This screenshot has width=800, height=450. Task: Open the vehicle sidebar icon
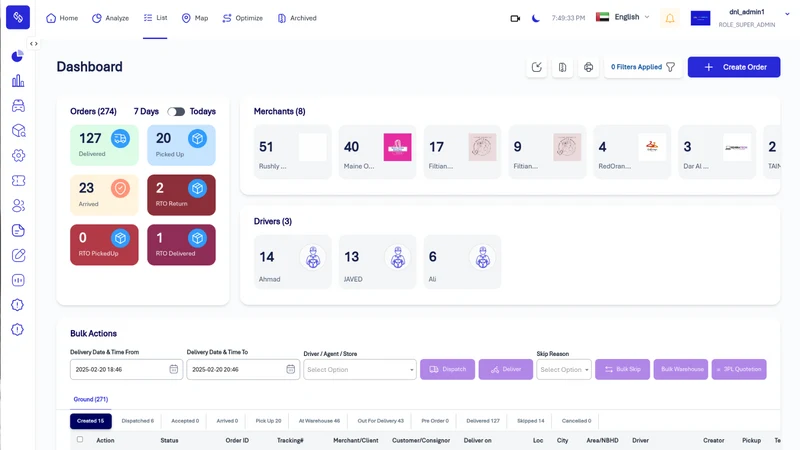pyautogui.click(x=18, y=106)
